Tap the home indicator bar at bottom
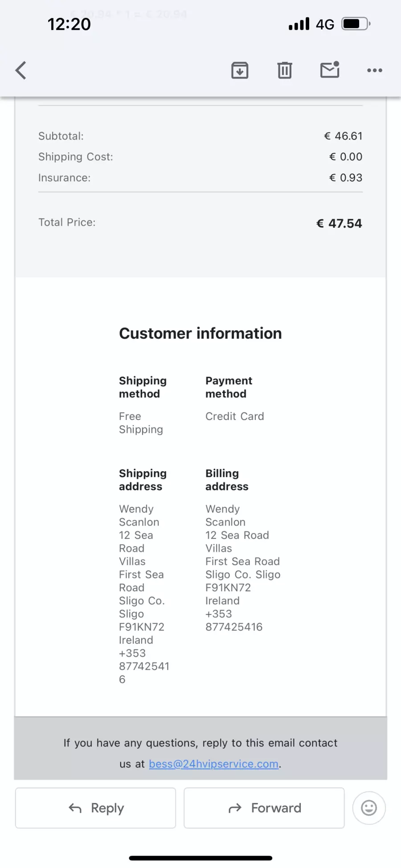The image size is (401, 868). pyautogui.click(x=200, y=858)
